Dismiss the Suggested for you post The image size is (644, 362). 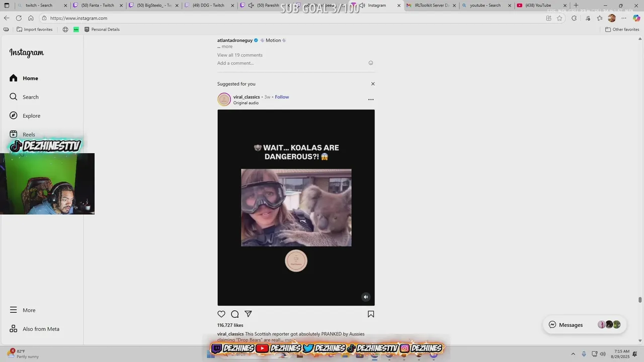pos(373,84)
